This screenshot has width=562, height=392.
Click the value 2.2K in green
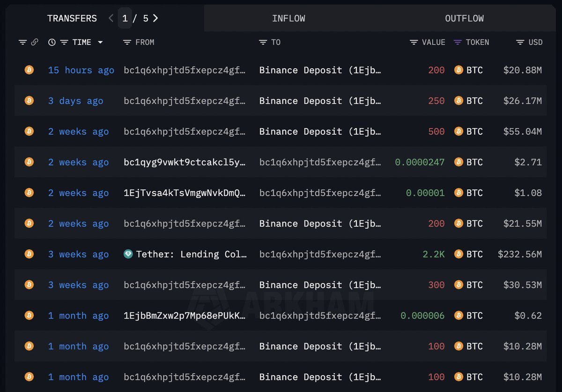coord(434,254)
